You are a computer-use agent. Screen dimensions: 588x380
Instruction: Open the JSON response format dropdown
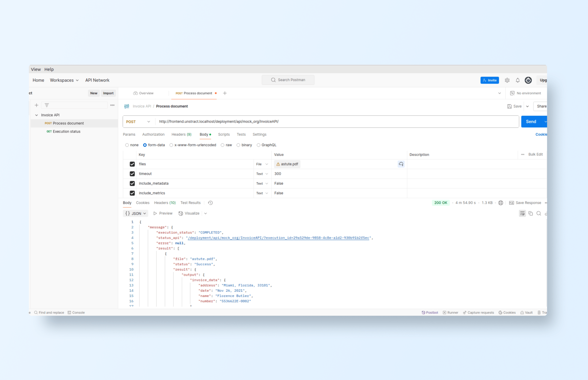144,213
